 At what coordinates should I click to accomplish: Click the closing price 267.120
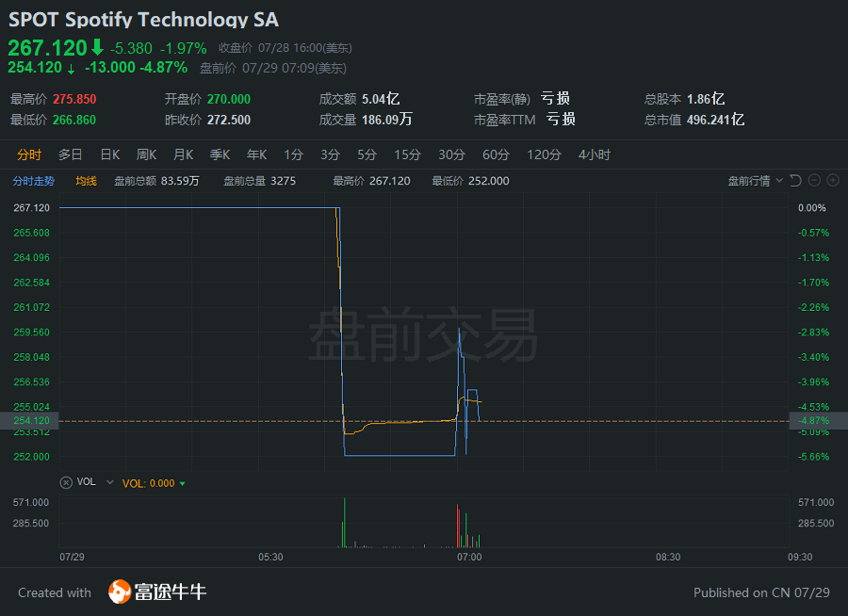tap(48, 48)
